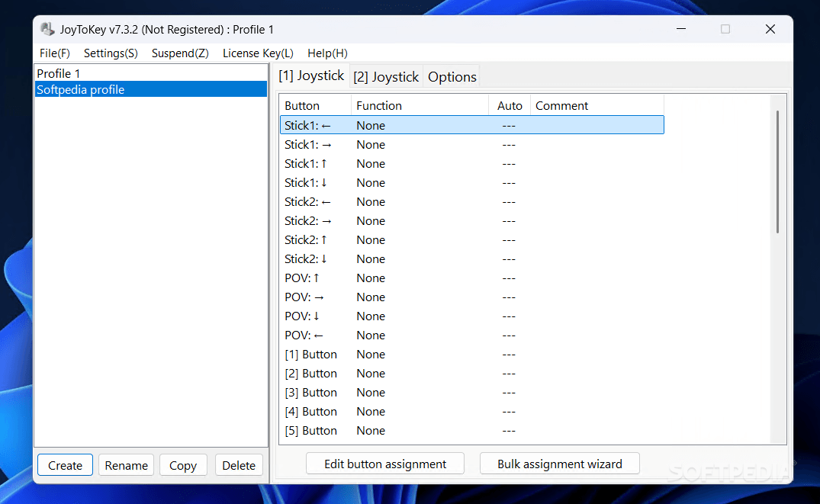The height and width of the screenshot is (504, 820).
Task: Open the File(F) menu
Action: (55, 53)
